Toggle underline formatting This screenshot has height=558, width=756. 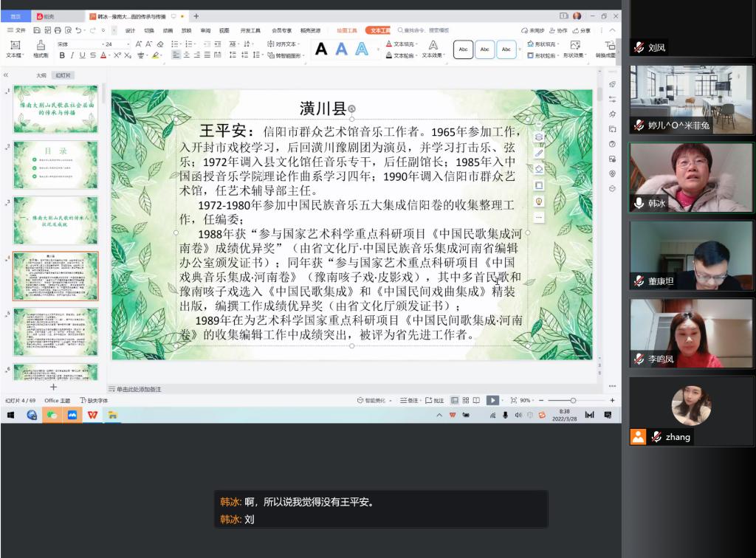[83, 55]
